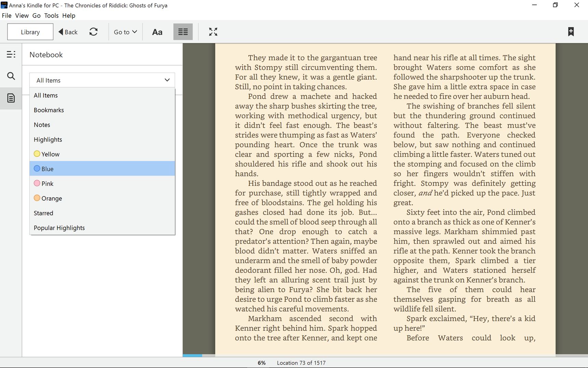Collapse the All Items filter dropdown
This screenshot has width=588, height=368.
(102, 80)
